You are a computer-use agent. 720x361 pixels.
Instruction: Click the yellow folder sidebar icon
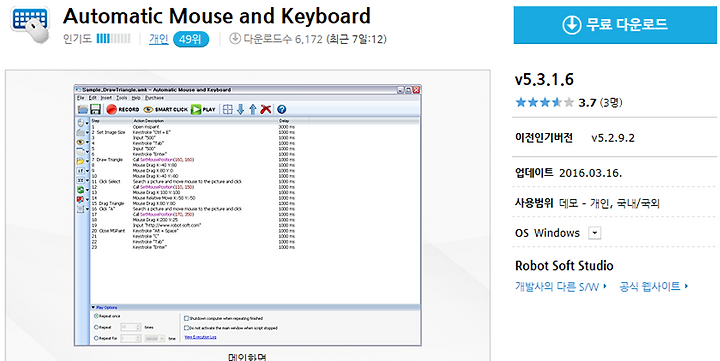[82, 161]
